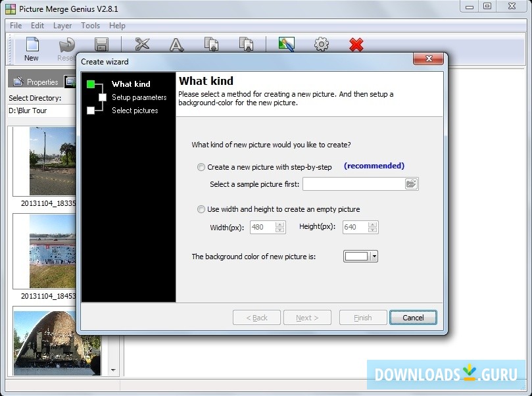This screenshot has width=532, height=396.
Task: Open the Help menu
Action: (x=117, y=26)
